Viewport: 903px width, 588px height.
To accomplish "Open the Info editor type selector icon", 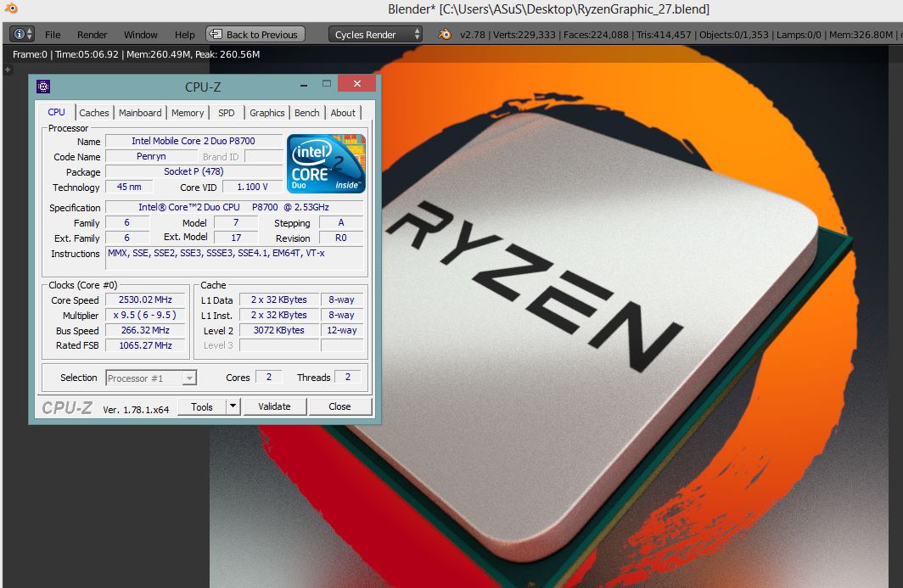I will point(22,34).
